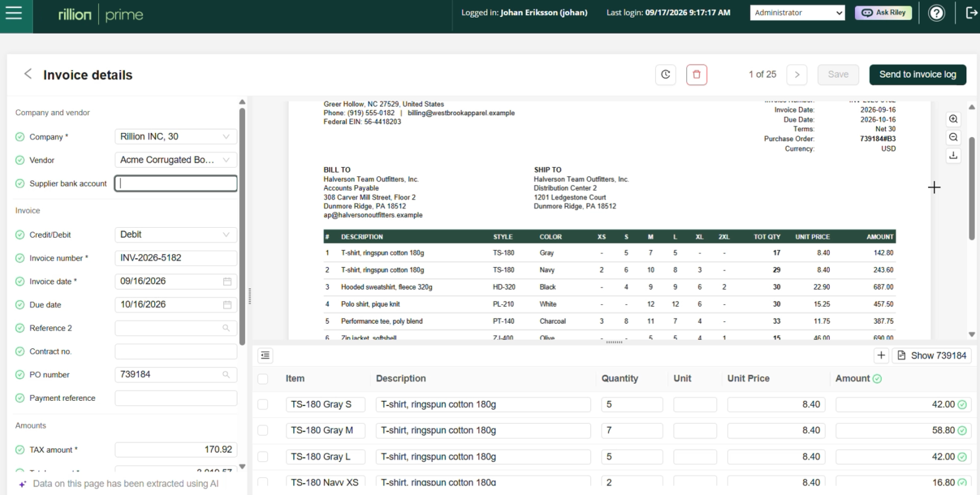Viewport: 980px width, 495px height.
Task: Toggle the line items indent panel icon
Action: point(265,355)
